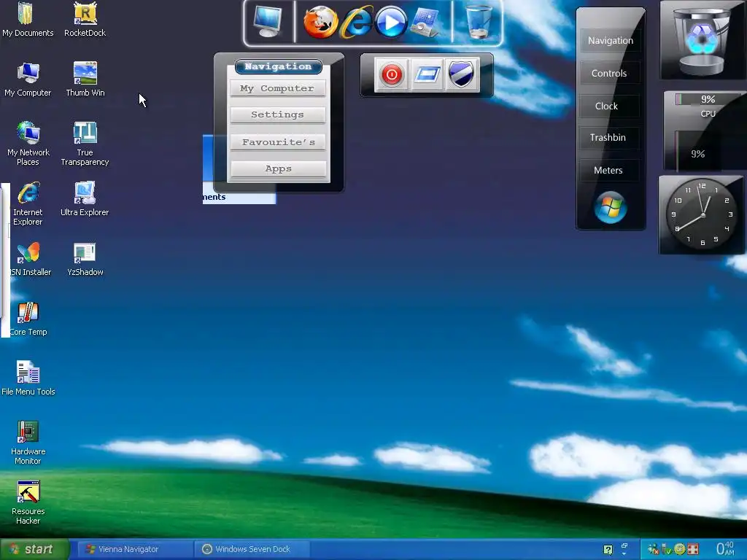
Task: Click the red square tray icon
Action: coord(693,550)
